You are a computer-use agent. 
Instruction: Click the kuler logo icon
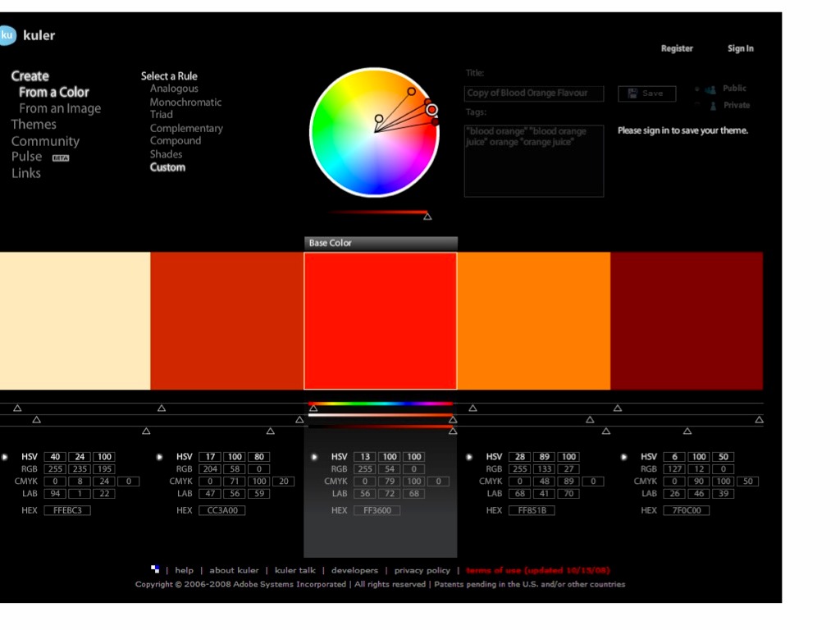(x=7, y=35)
